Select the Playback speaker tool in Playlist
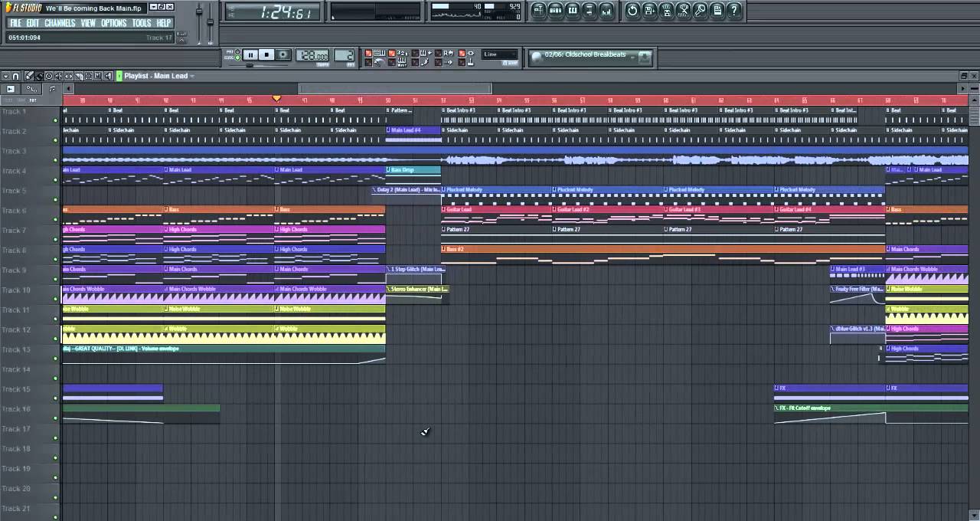The width and height of the screenshot is (980, 521). [x=108, y=76]
